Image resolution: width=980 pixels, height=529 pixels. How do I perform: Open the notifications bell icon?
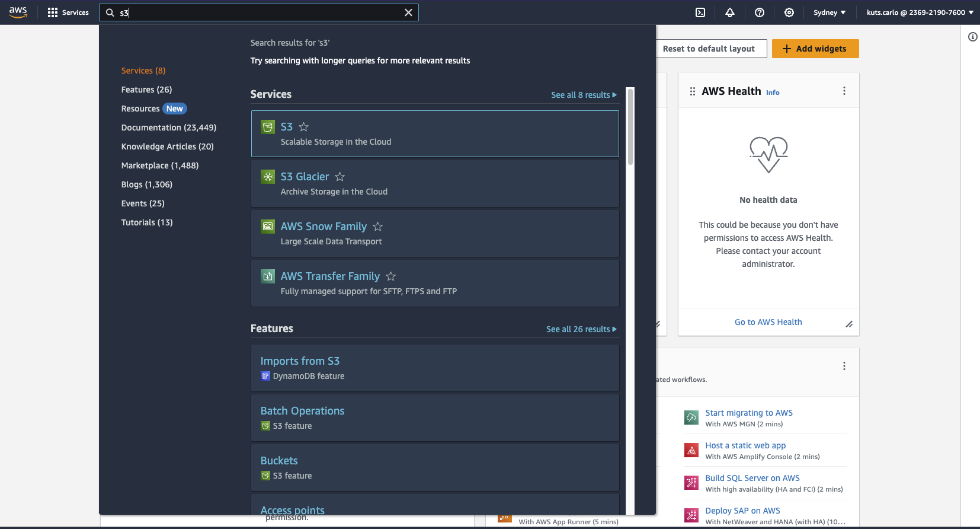pos(730,12)
